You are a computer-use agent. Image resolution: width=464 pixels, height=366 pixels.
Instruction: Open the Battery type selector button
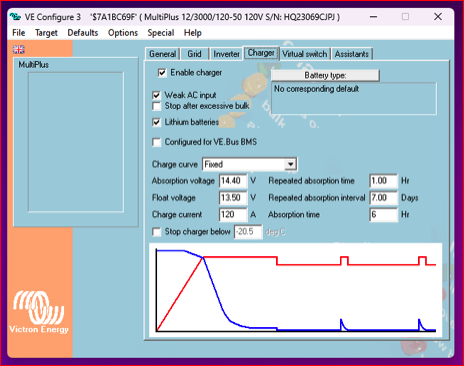tap(325, 75)
